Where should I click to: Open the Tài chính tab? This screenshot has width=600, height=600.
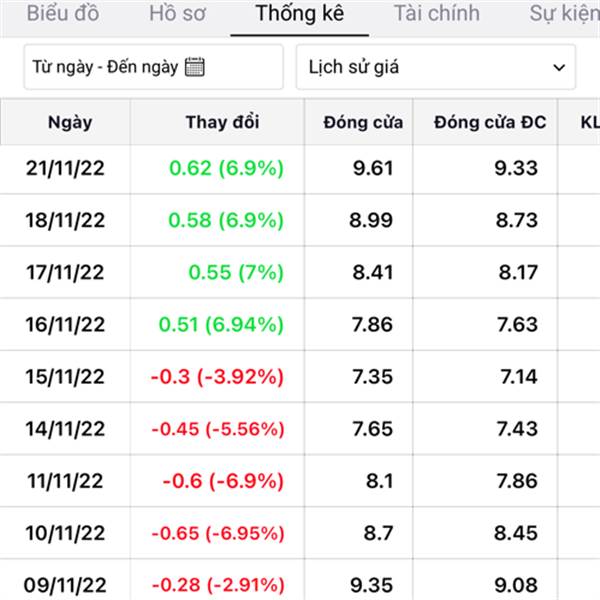tap(436, 14)
